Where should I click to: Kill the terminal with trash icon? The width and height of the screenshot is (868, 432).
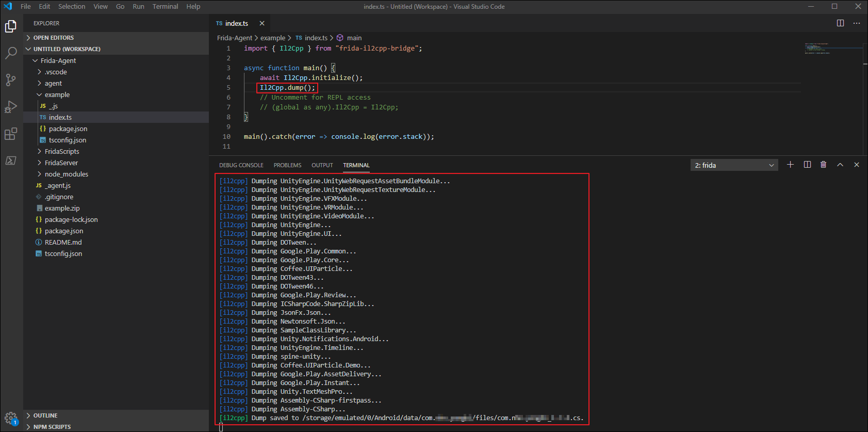pyautogui.click(x=824, y=165)
